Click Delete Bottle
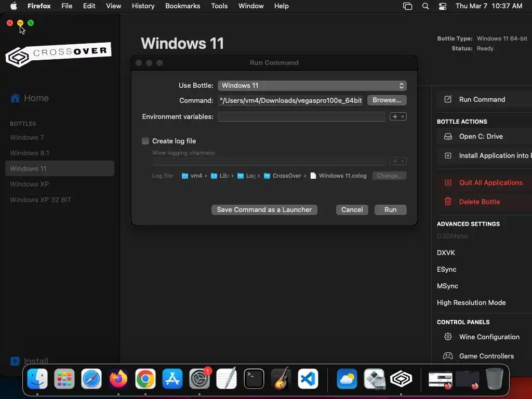 pos(480,202)
